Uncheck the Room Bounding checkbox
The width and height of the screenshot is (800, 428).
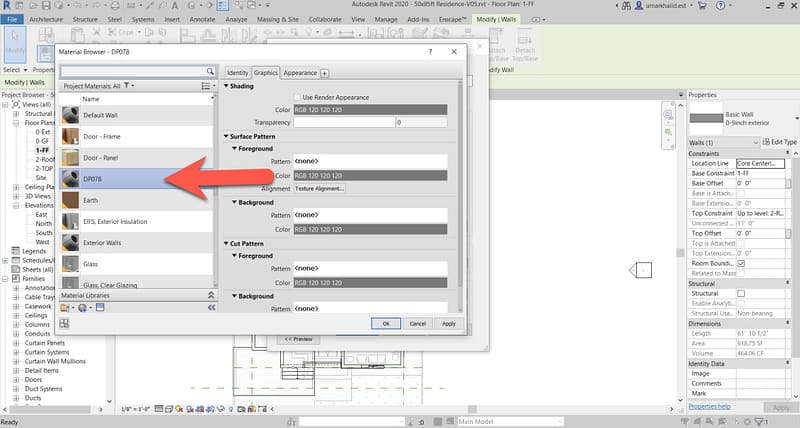[741, 263]
